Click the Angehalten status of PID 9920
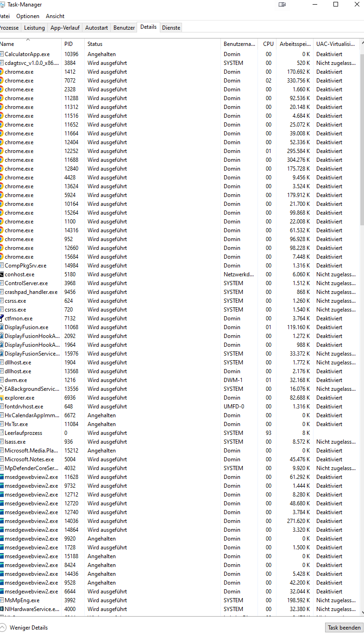 tap(102, 539)
